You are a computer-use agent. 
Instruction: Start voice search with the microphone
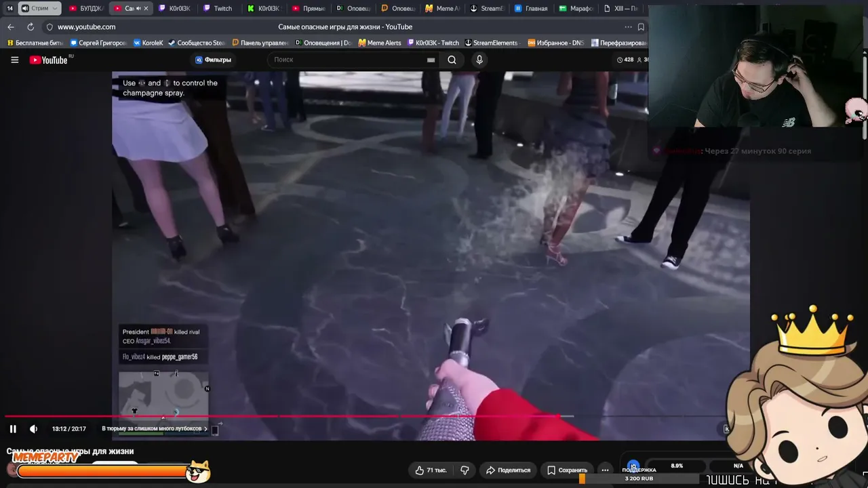(x=479, y=60)
